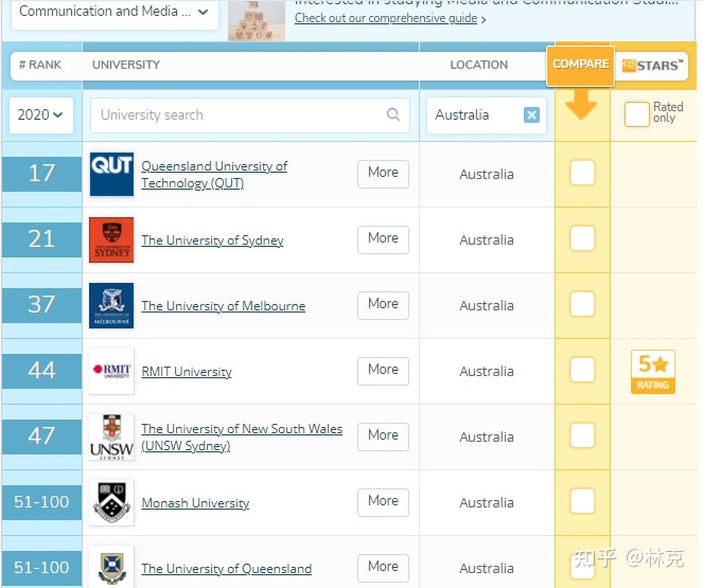The image size is (703, 588).
Task: Click the UNSW Sydney logo
Action: tap(111, 437)
